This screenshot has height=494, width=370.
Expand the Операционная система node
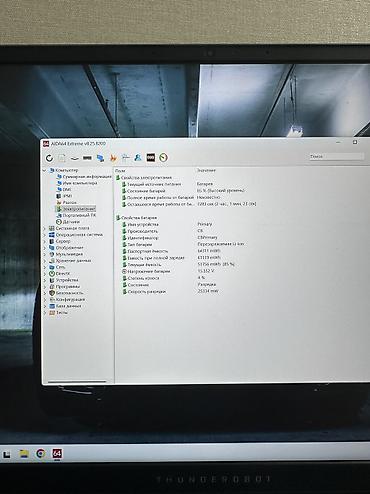click(x=44, y=235)
